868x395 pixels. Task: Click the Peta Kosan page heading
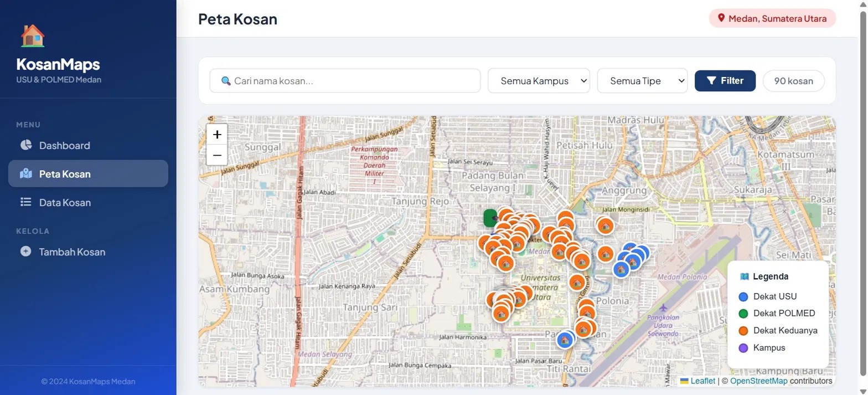237,19
